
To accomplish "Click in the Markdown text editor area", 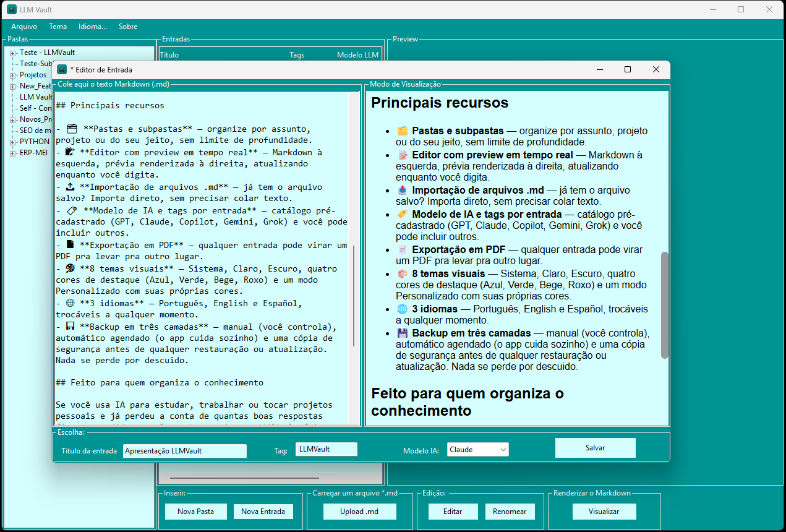I will tap(201, 259).
